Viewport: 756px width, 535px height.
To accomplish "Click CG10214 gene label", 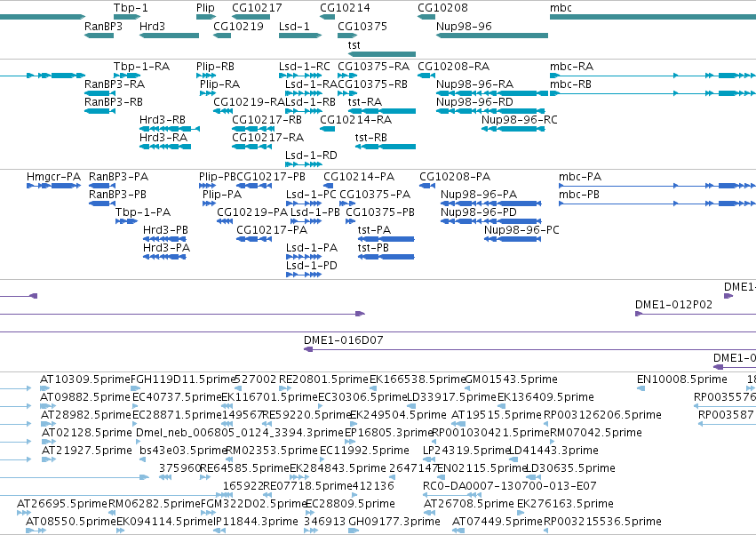I will pyautogui.click(x=346, y=8).
